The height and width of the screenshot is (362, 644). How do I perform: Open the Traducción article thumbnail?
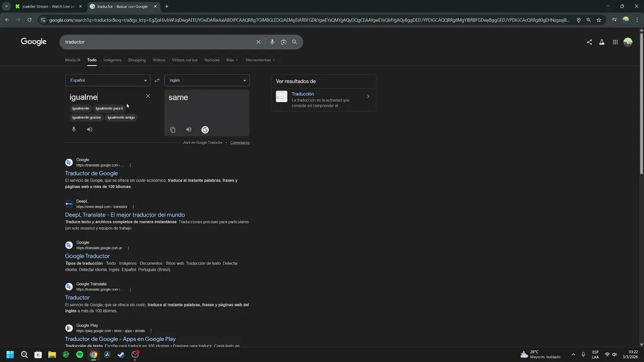tap(282, 97)
